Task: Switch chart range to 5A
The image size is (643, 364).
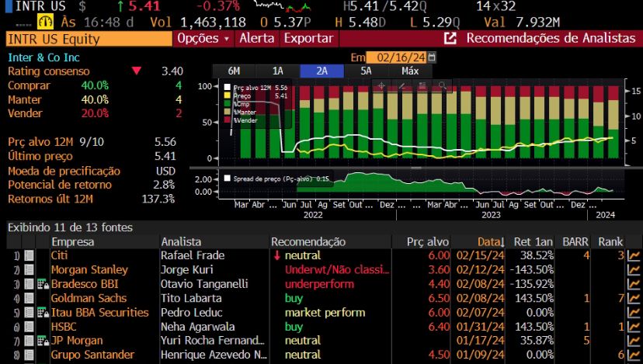Action: [x=366, y=71]
